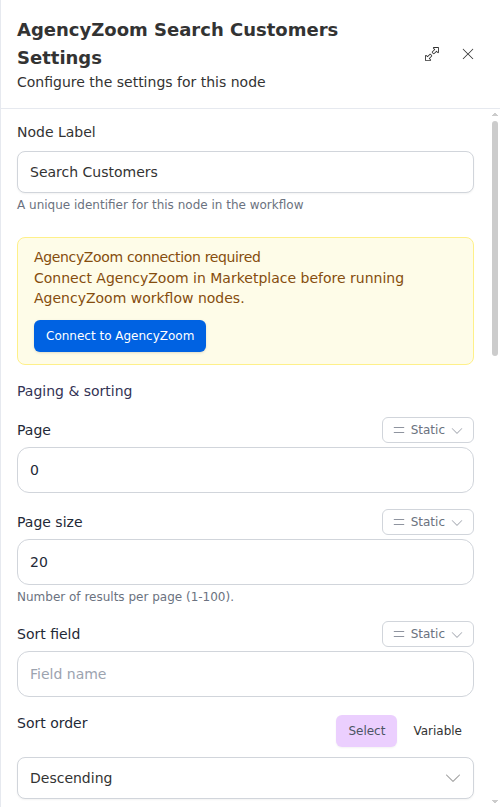Click 'A unique identifier for this node' helper text

pos(160,205)
